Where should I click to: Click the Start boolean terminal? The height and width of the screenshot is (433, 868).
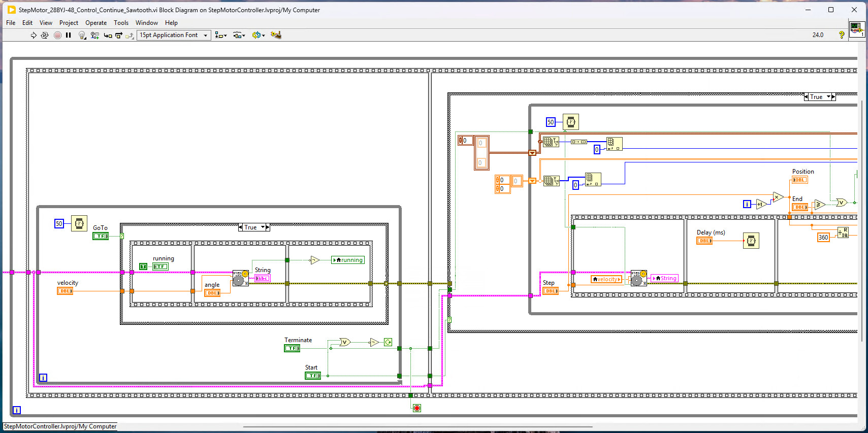tap(313, 376)
